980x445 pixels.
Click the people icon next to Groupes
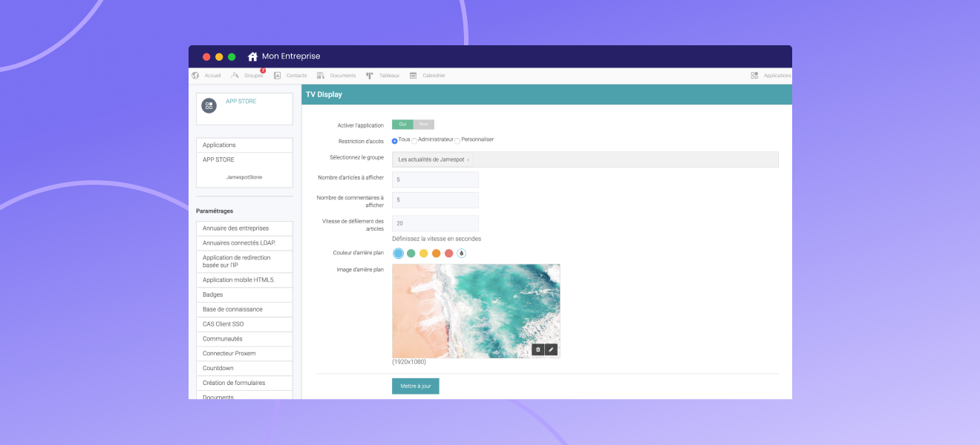pyautogui.click(x=235, y=76)
